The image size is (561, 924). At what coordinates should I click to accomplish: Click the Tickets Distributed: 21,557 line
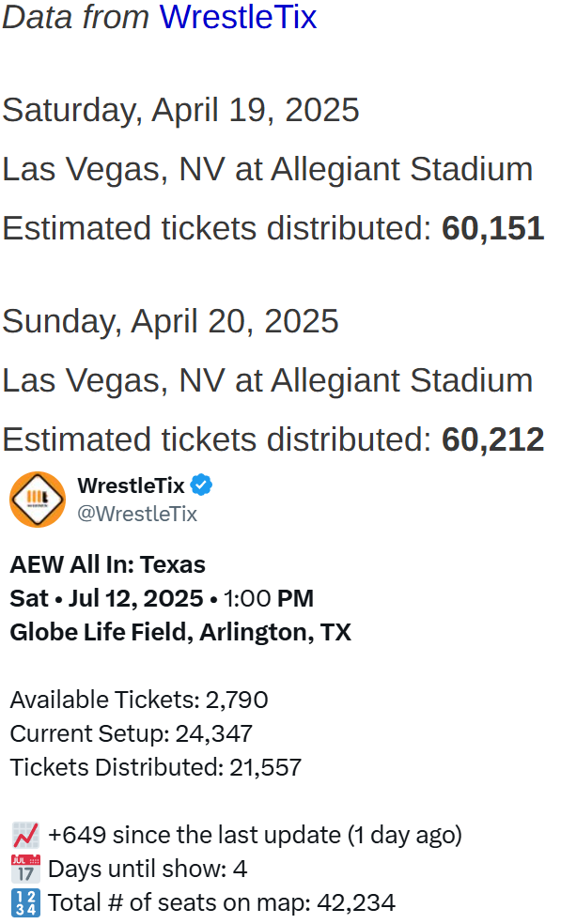pos(156,767)
